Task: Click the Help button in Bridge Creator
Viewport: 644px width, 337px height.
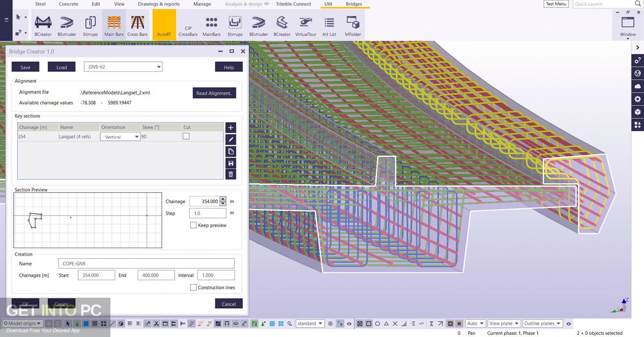Action: click(x=229, y=67)
